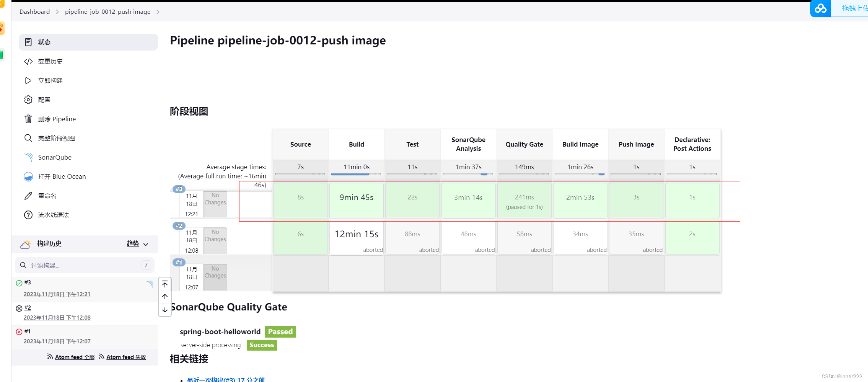Click the Build stage average time progress bar
Image resolution: width=868 pixels, height=382 pixels.
pos(356,174)
